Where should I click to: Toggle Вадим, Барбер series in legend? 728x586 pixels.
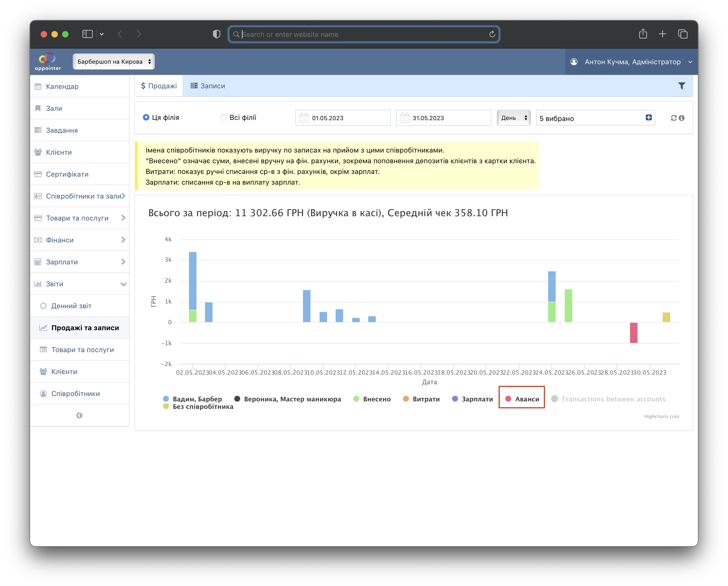click(192, 399)
